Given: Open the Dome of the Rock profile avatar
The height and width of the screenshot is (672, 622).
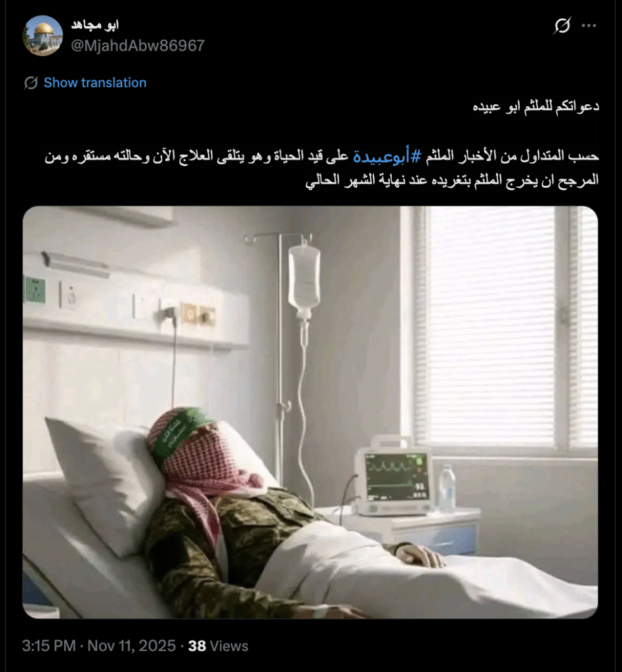Looking at the screenshot, I should click(43, 35).
